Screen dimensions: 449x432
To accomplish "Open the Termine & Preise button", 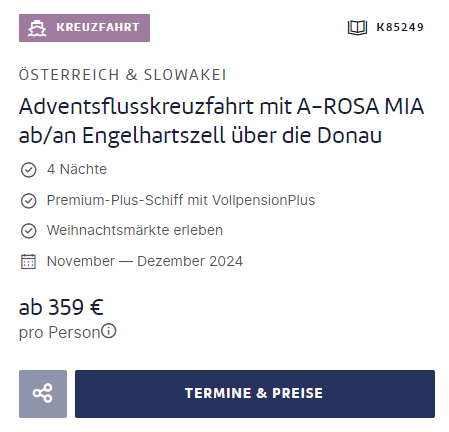I will pyautogui.click(x=255, y=394).
